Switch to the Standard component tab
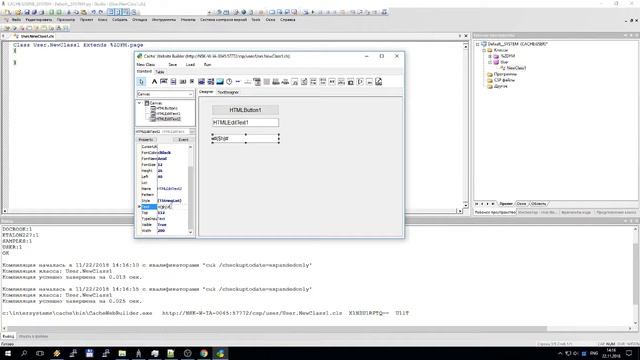Screen dimensions: 640x360 click(144, 71)
